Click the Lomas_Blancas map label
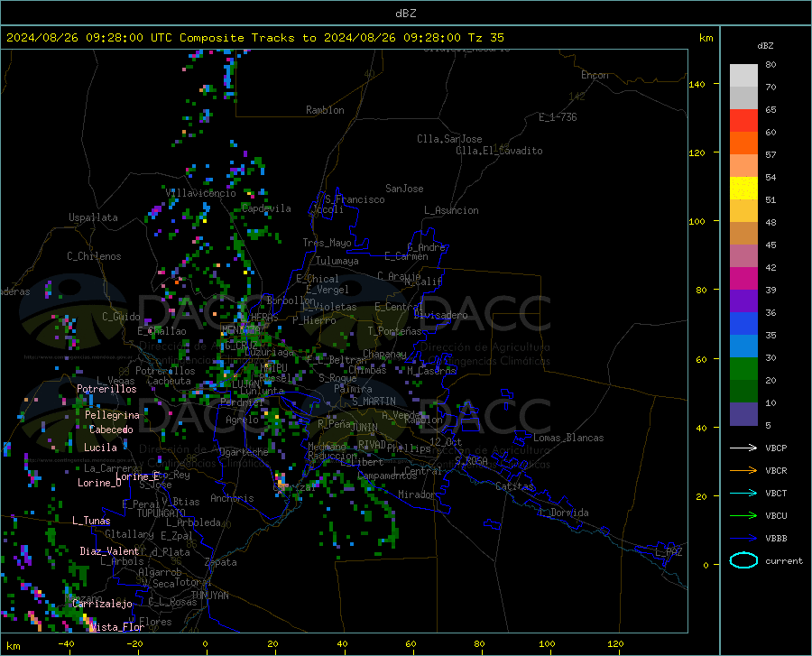 568,438
